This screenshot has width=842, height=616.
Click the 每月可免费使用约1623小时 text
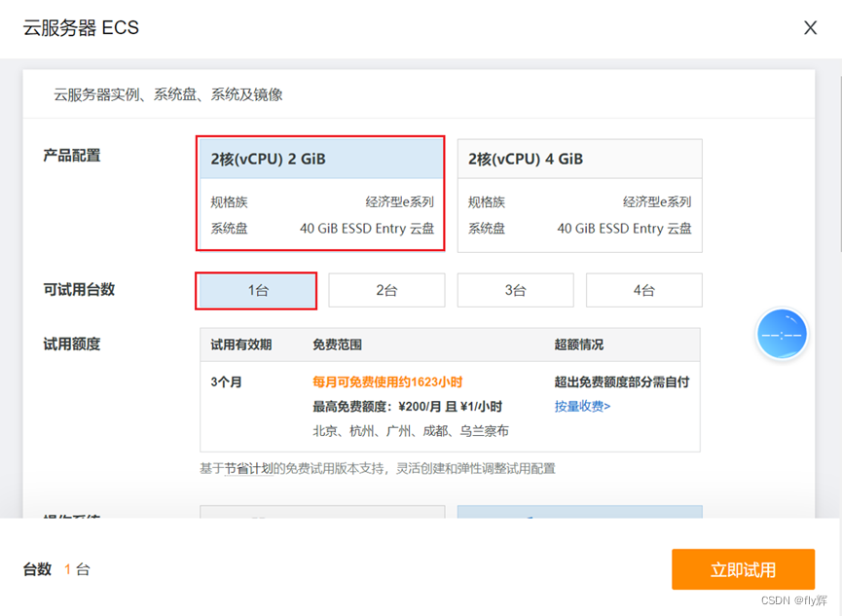click(x=387, y=381)
